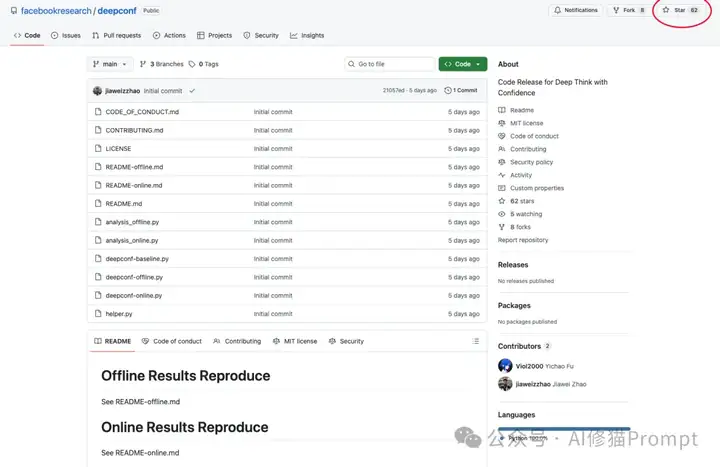Expand the green Code dropdown button

pyautogui.click(x=462, y=64)
